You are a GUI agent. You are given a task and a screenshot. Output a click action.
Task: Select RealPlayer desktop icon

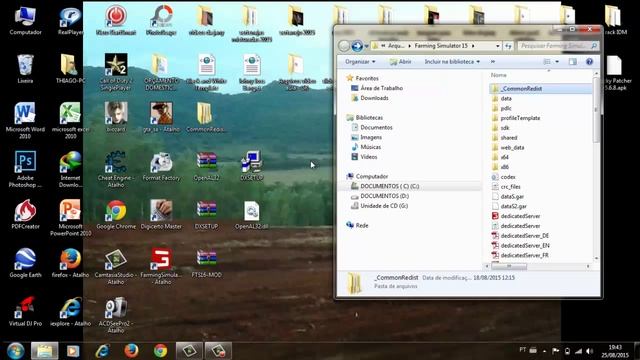[x=70, y=21]
